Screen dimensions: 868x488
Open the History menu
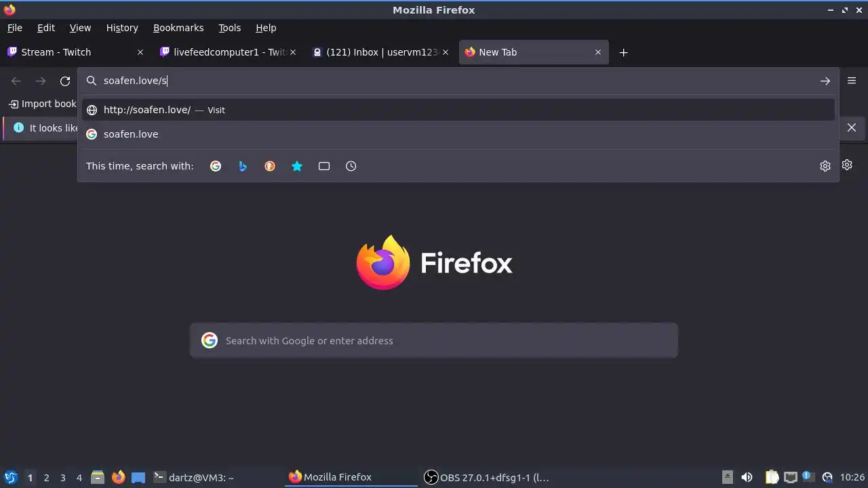point(122,28)
